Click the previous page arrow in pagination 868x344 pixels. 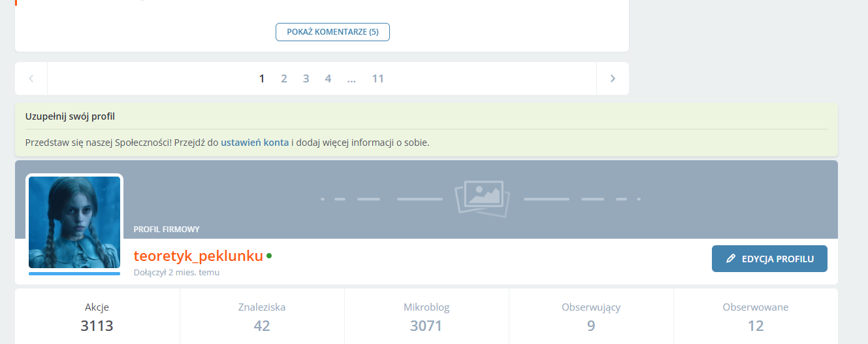coord(31,78)
